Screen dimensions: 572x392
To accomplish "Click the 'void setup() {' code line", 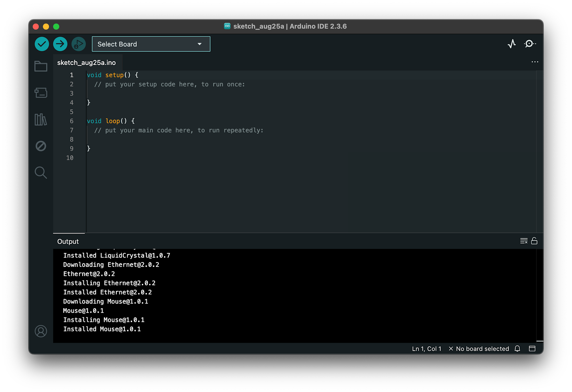I will tap(112, 75).
